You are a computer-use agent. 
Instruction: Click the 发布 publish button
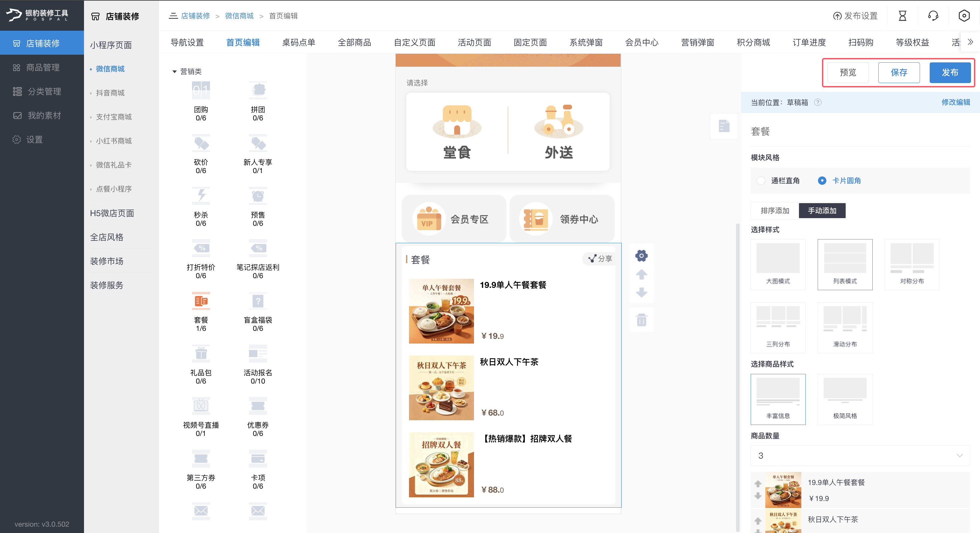[x=950, y=72]
